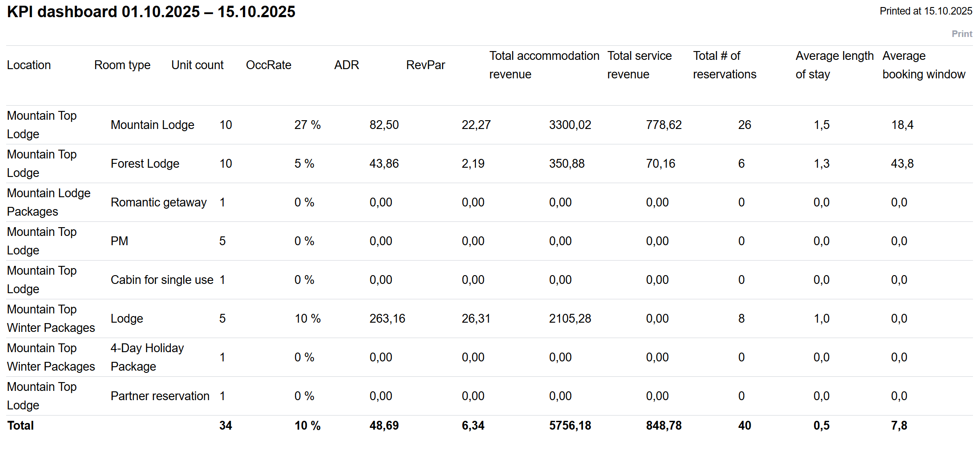
Task: Select the Forest Lodge room type cell
Action: click(x=145, y=164)
